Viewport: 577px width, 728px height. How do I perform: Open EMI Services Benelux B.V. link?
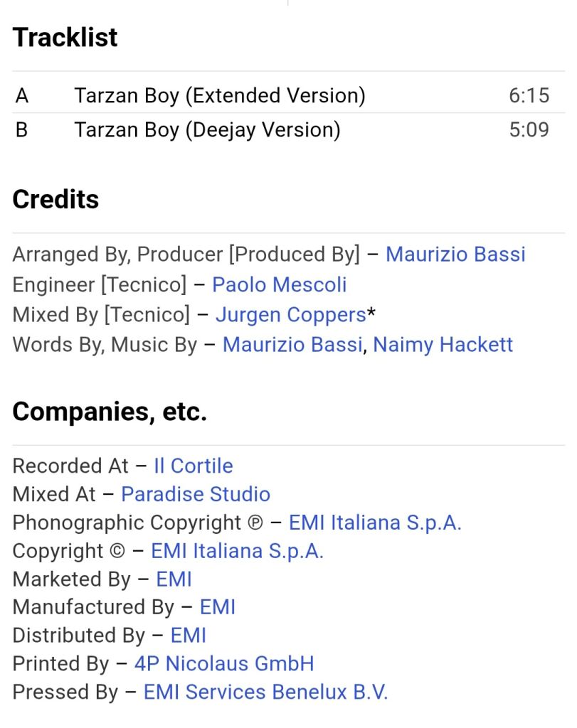(265, 692)
